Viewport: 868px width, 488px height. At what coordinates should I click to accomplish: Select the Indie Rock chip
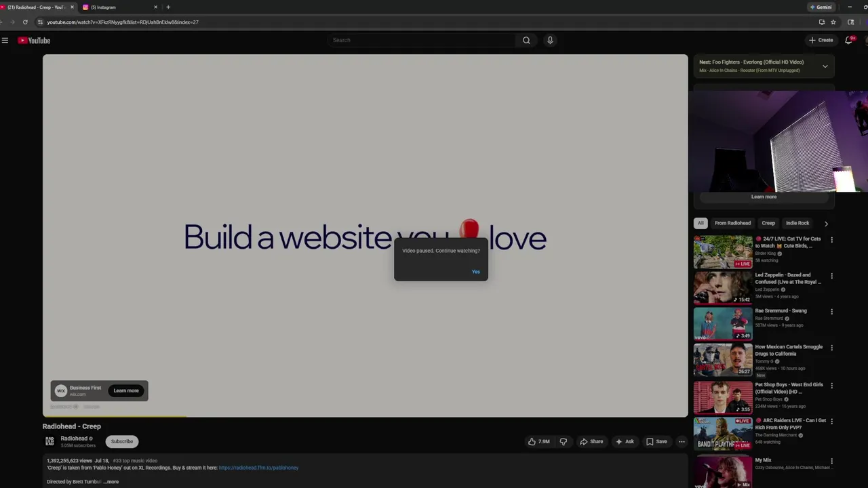pos(797,223)
